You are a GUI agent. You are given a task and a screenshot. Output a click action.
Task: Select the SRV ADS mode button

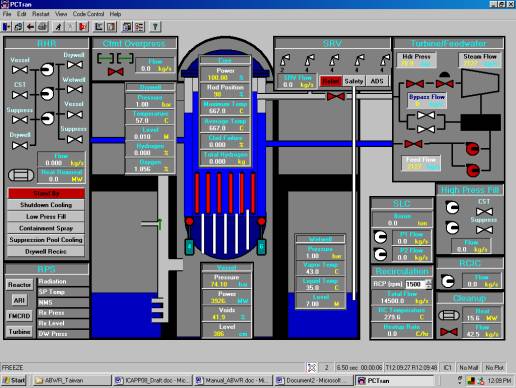(x=377, y=81)
